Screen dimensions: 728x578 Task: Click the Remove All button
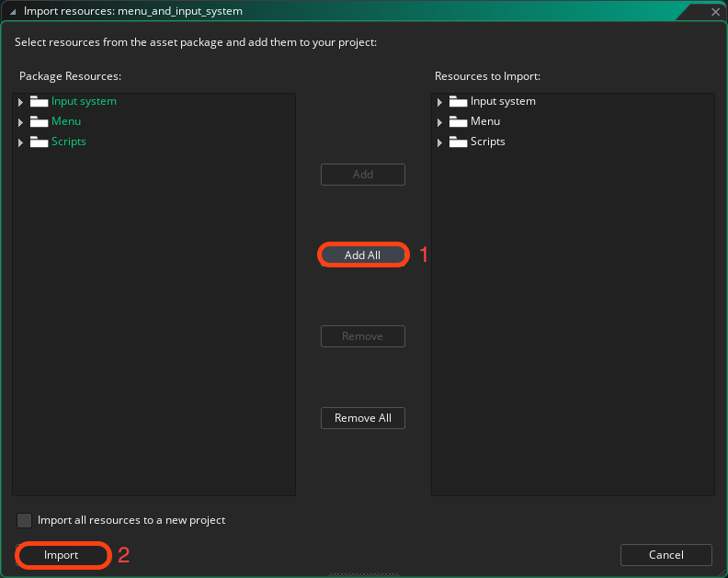[x=362, y=418]
